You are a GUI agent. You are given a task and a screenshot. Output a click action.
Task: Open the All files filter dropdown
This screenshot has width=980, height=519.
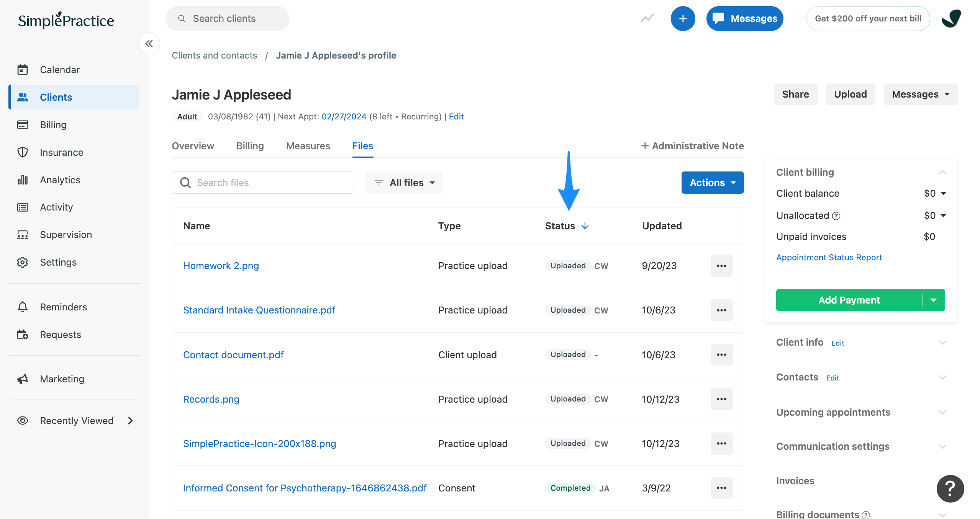coord(404,183)
